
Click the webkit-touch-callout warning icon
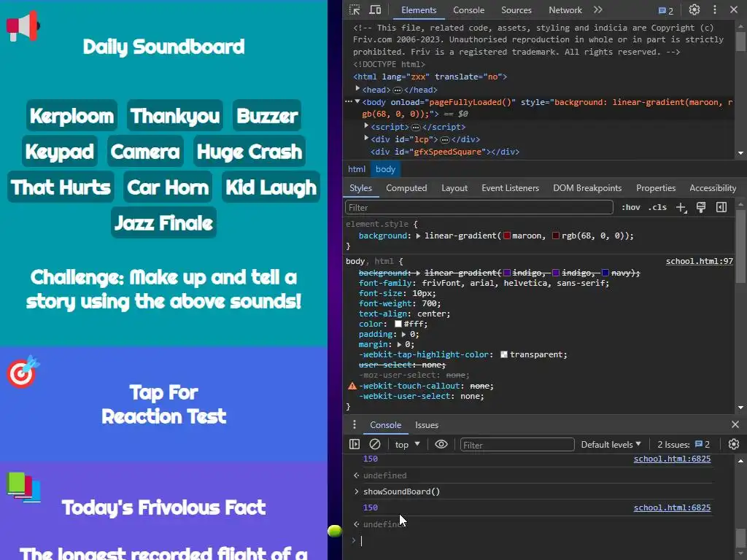pos(352,386)
